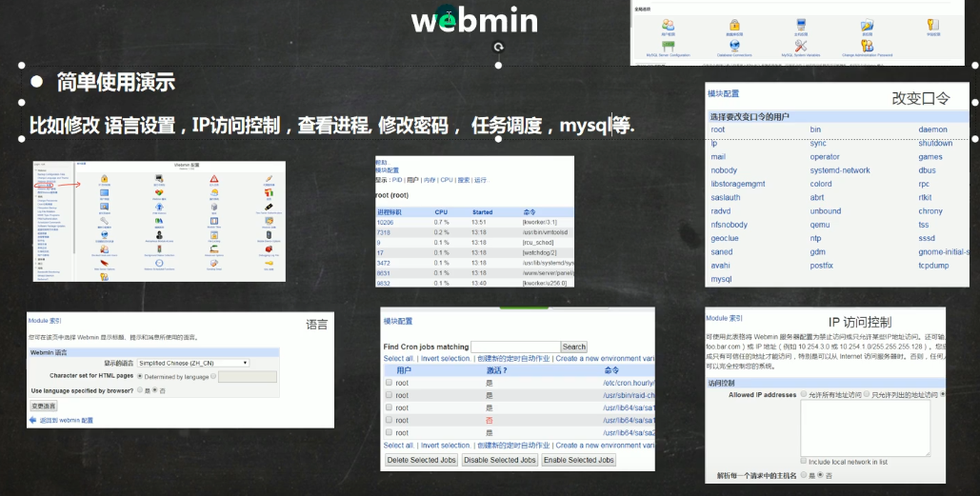Screen dimensions: 980x496
Task: Open MySQL Server Configuration icon
Action: 669,46
